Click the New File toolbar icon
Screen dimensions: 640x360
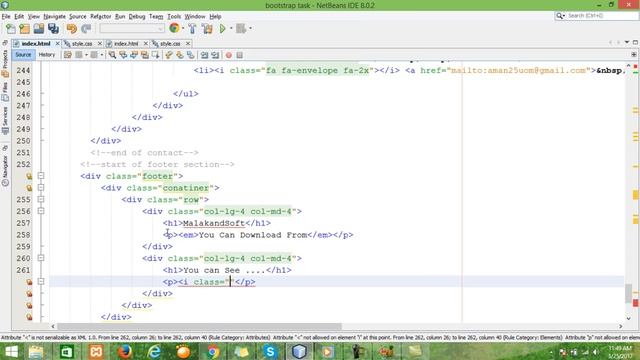11,29
